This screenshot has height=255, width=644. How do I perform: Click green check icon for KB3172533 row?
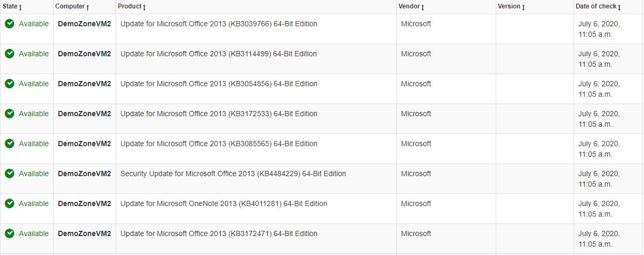point(9,114)
